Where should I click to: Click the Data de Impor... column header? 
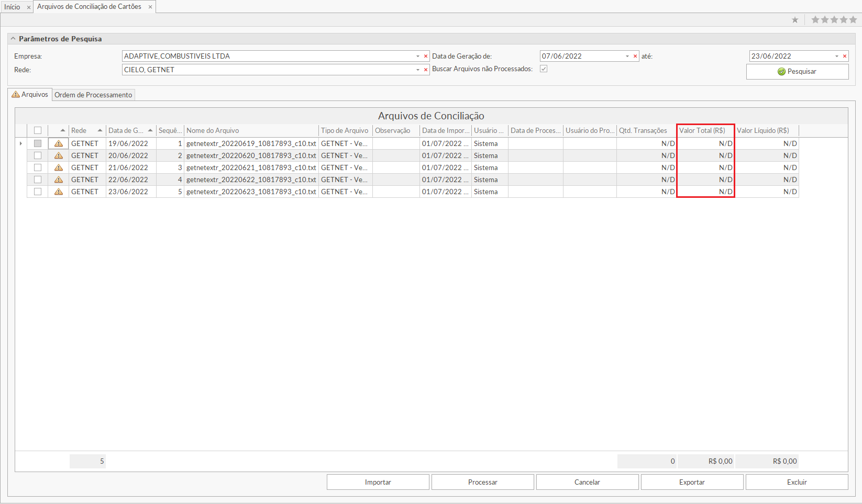point(446,130)
